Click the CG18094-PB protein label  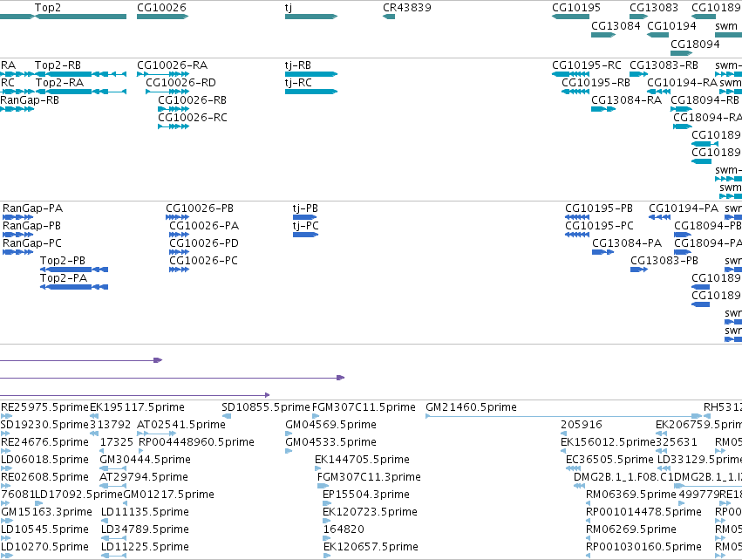708,226
